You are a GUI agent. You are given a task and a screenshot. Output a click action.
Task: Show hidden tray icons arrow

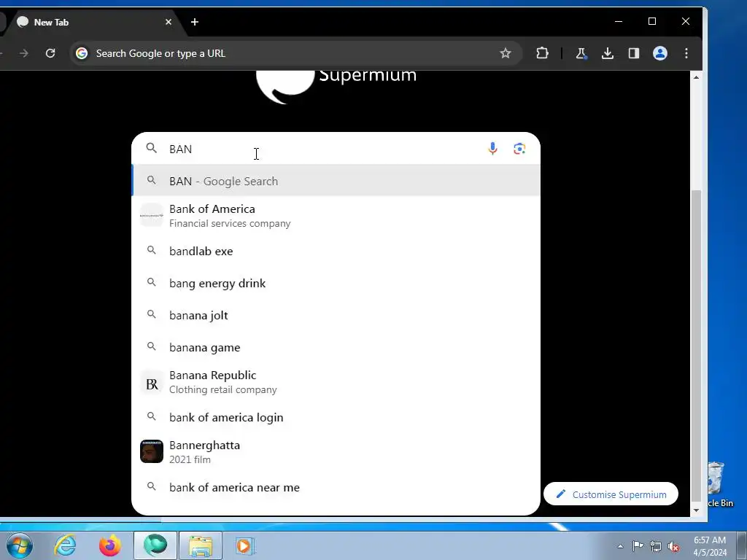point(620,546)
